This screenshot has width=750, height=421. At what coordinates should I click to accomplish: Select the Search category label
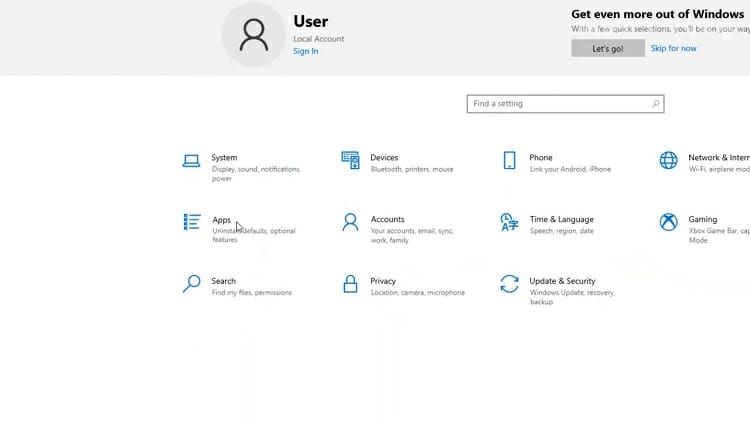223,281
